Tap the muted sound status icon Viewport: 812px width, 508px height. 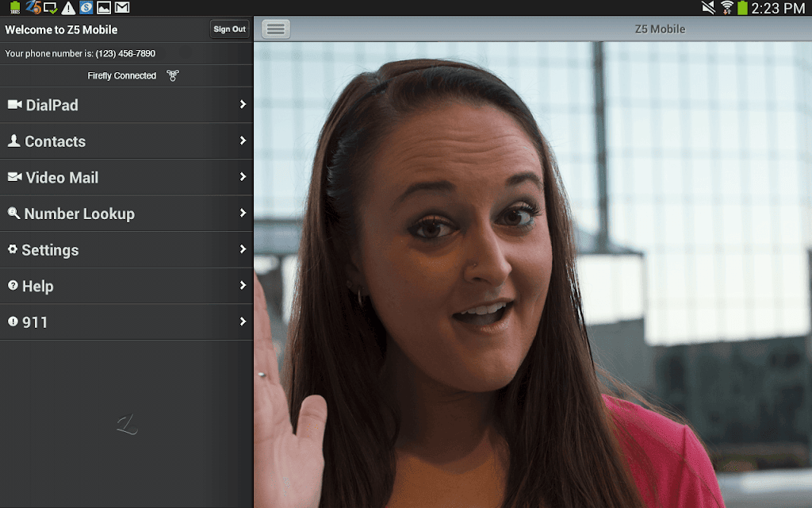(708, 7)
